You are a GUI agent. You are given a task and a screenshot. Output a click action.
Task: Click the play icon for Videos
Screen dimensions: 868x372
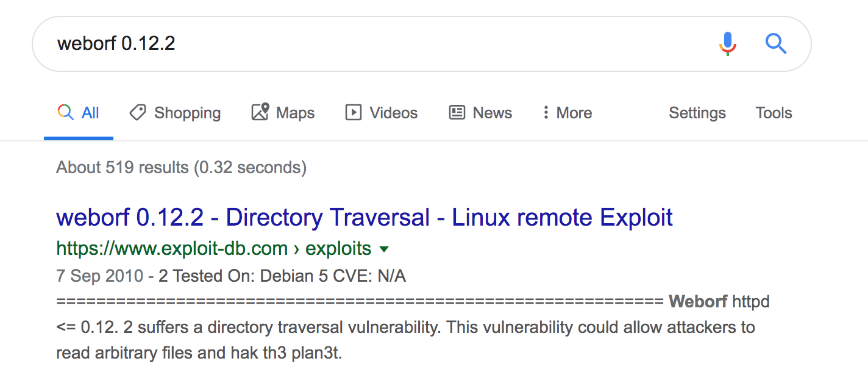[x=354, y=112]
